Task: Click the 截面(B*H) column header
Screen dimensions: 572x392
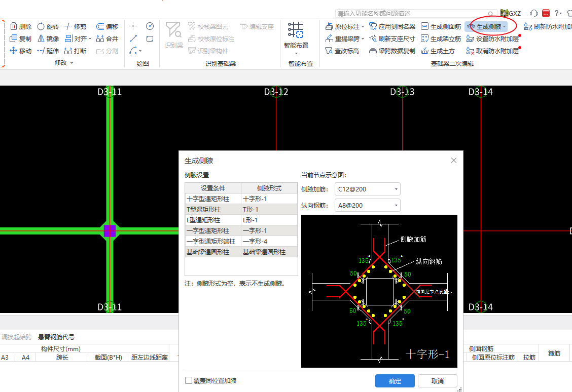Action: 109,358
